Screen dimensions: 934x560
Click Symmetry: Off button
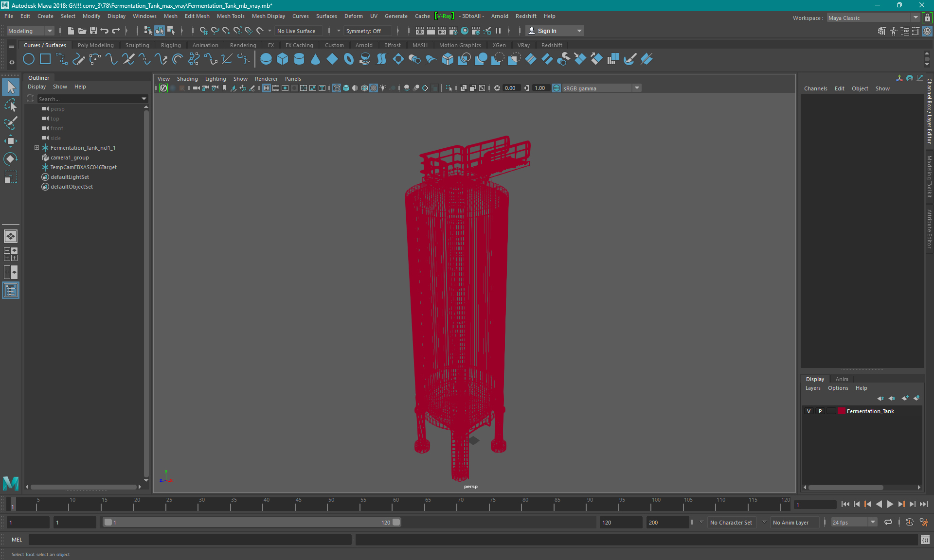point(367,31)
